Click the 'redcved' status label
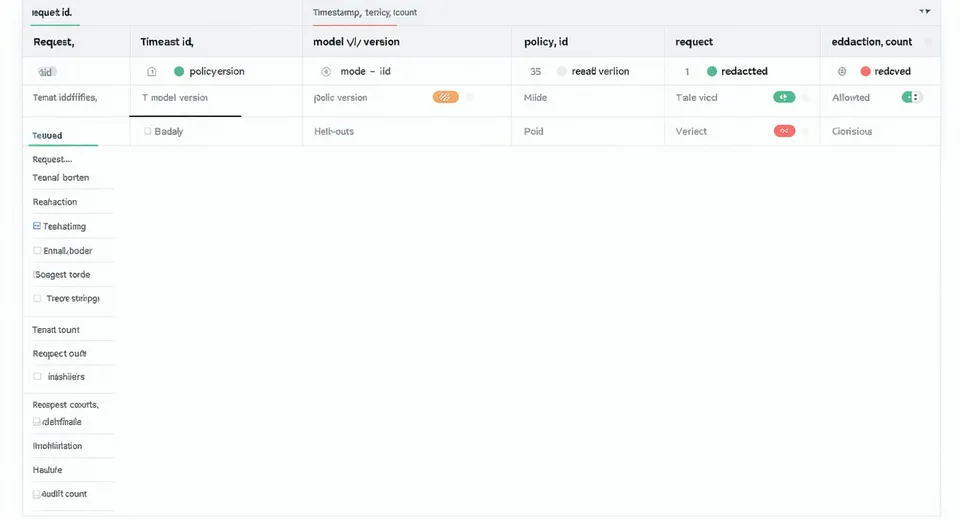This screenshot has height=520, width=960. point(892,71)
